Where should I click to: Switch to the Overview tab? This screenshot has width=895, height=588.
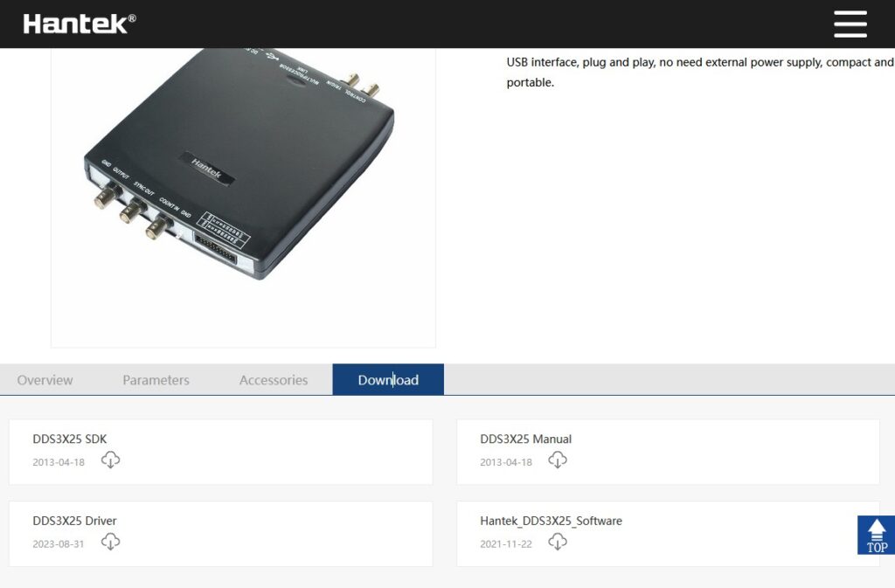[x=45, y=380]
